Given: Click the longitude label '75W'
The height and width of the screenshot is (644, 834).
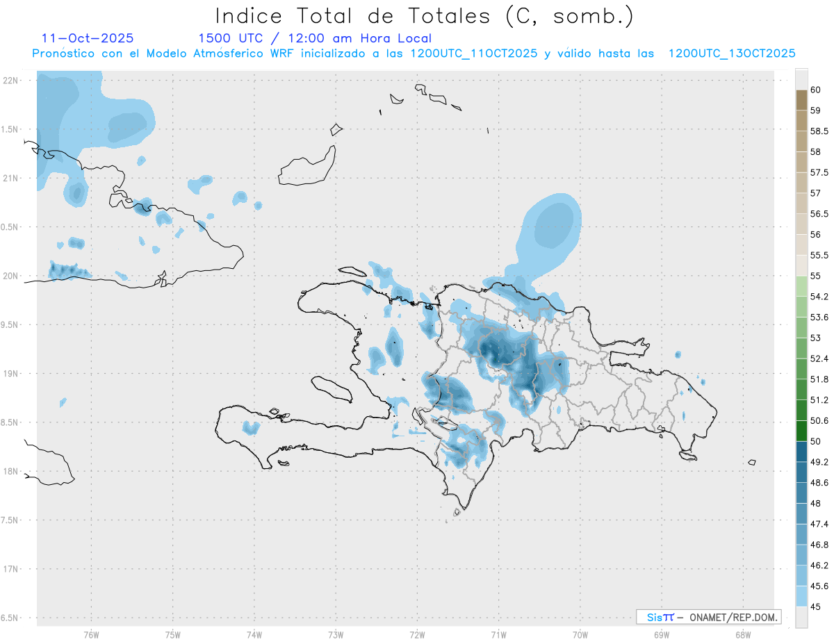Looking at the screenshot, I should [x=172, y=635].
